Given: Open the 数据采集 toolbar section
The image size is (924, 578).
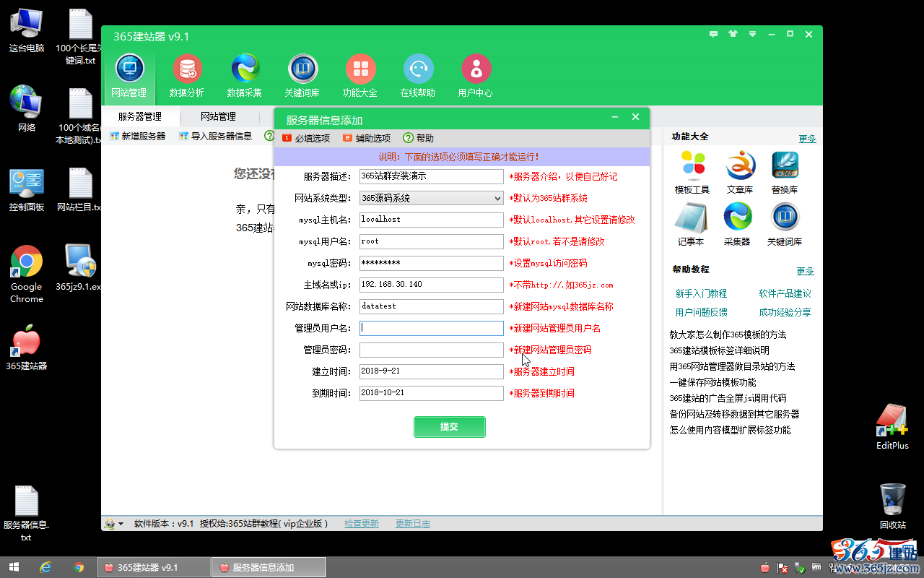Looking at the screenshot, I should coord(245,76).
